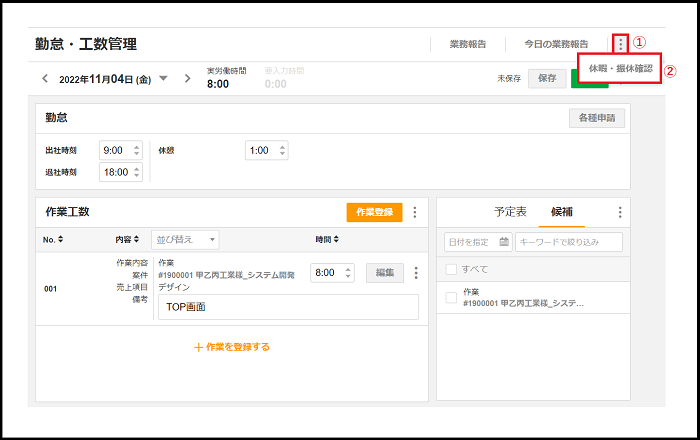
Task: Select 休暇・振休確認 menu item
Action: pyautogui.click(x=620, y=69)
